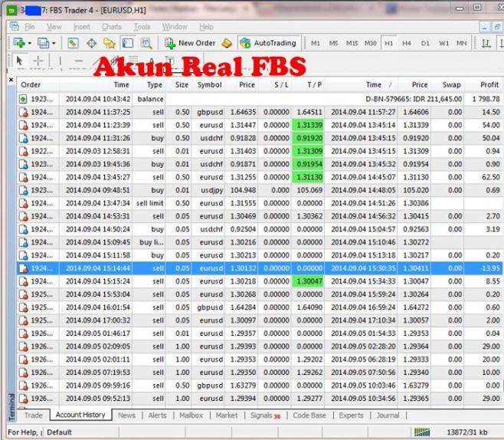Viewport: 504px width, 440px height.
Task: Switch to the Experts tab
Action: pos(351,415)
